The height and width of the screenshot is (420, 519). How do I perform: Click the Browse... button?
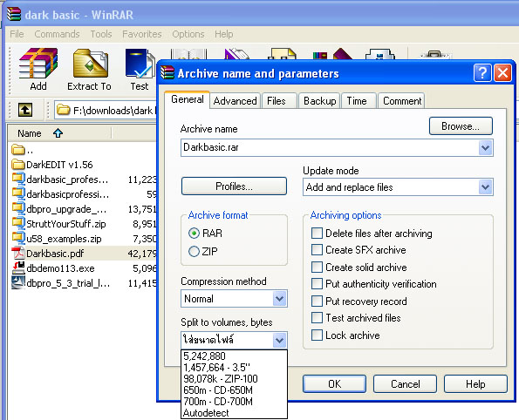point(461,126)
